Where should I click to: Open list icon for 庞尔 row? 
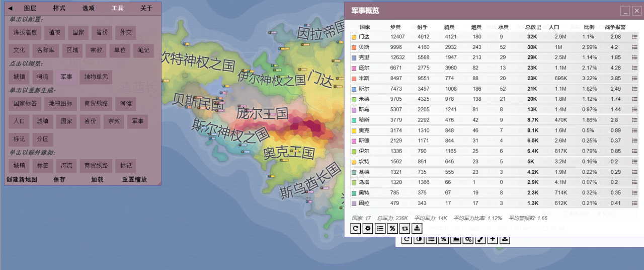pyautogui.click(x=634, y=68)
